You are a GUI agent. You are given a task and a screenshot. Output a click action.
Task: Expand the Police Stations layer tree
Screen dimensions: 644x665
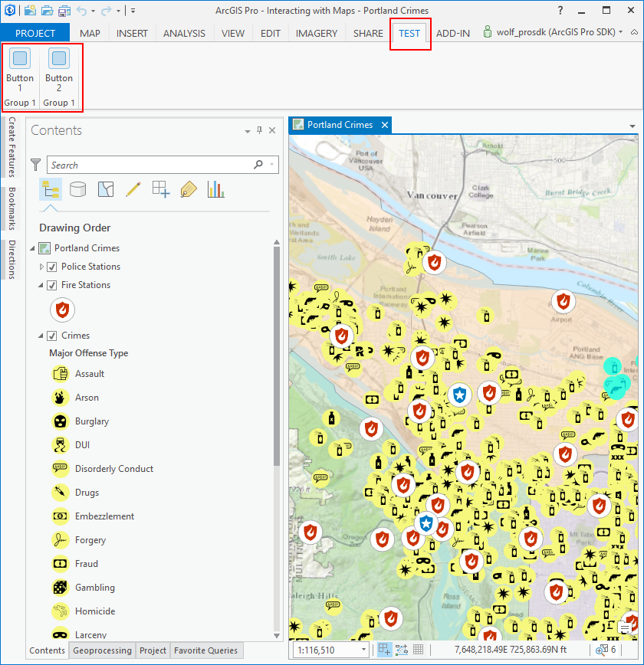(42, 267)
